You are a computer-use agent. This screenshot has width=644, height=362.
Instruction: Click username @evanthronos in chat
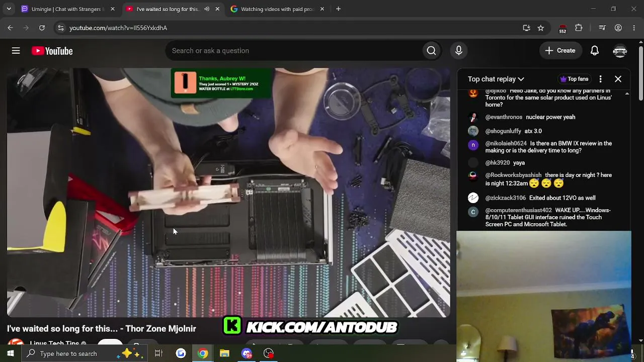(504, 117)
